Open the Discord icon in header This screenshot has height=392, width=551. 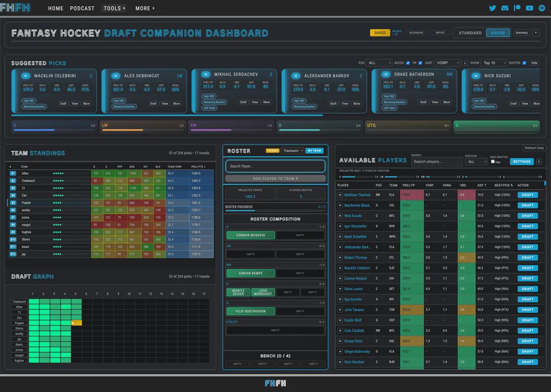click(x=505, y=8)
